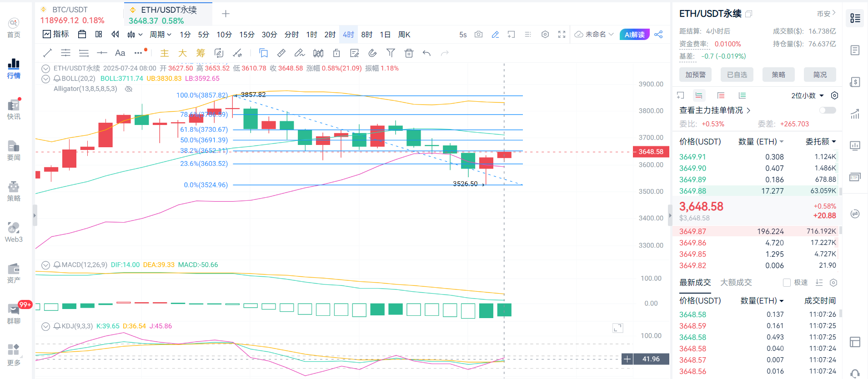Toggle the KDJ alert bell

click(x=57, y=326)
